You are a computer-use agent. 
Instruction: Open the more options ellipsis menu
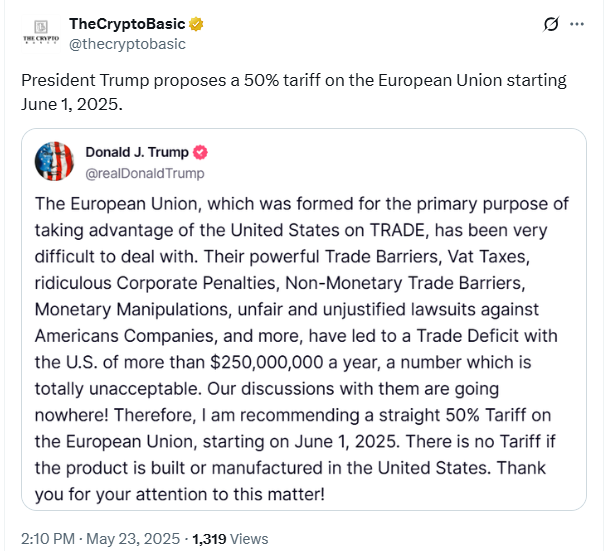pos(577,24)
